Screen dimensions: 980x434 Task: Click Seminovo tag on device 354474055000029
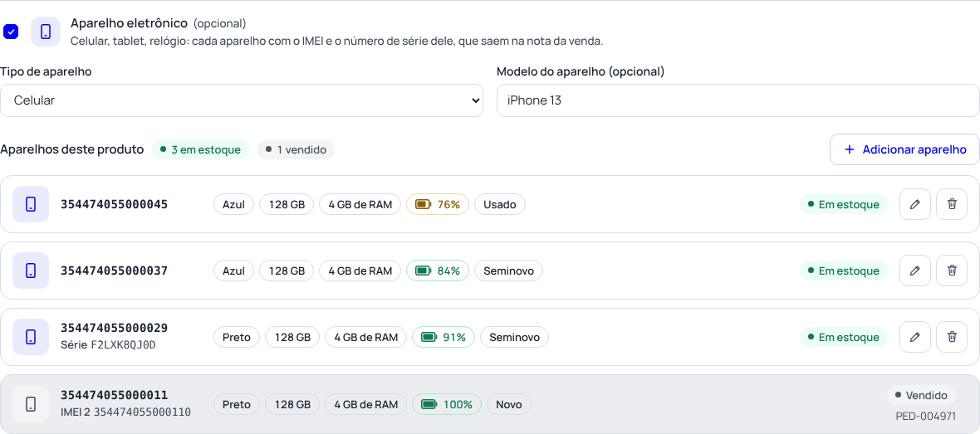[x=514, y=337]
